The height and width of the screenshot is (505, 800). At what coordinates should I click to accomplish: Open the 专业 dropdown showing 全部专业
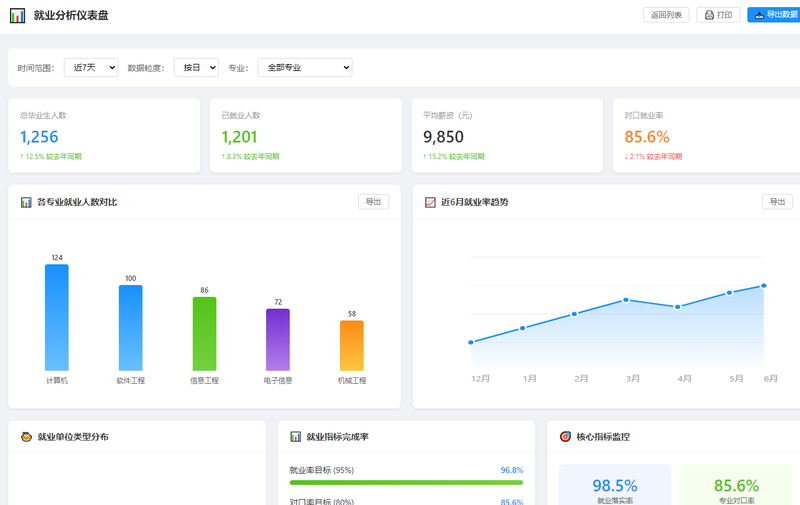305,67
